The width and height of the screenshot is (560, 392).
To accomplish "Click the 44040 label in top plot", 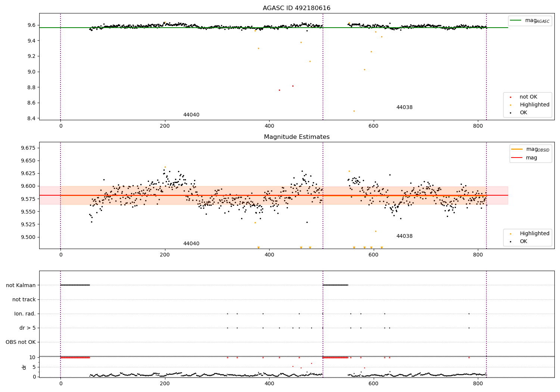I will 191,115.
